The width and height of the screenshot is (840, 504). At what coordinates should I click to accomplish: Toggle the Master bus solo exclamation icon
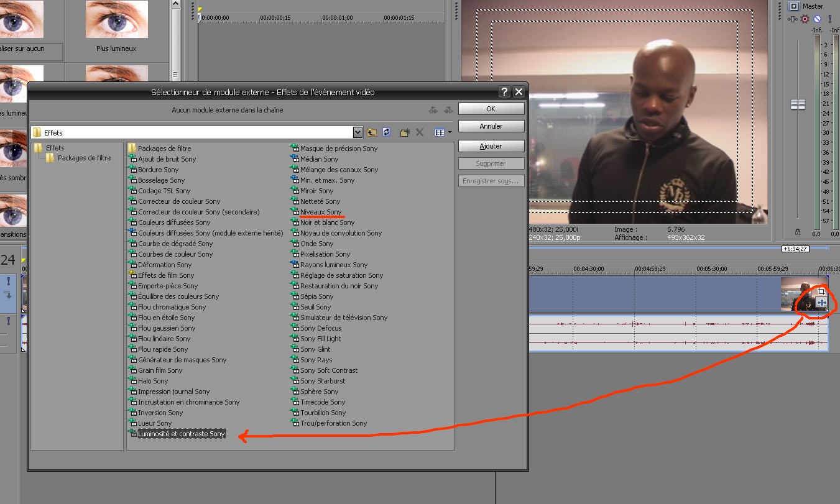coord(829,19)
